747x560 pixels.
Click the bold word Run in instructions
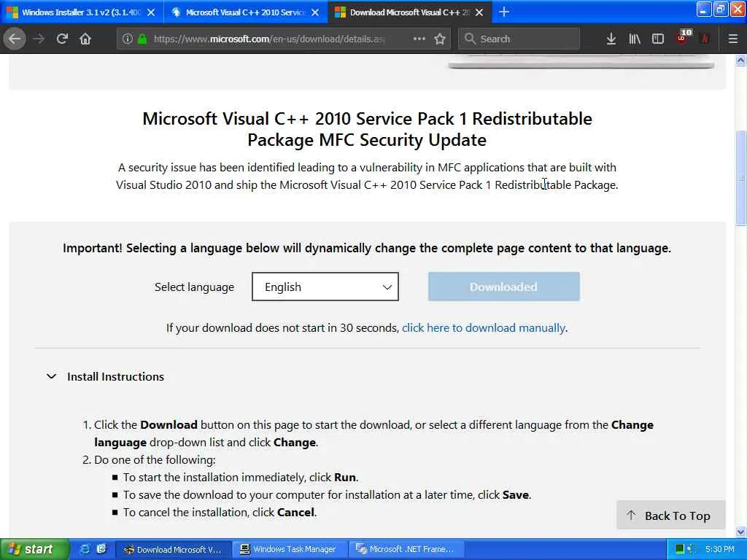coord(345,477)
